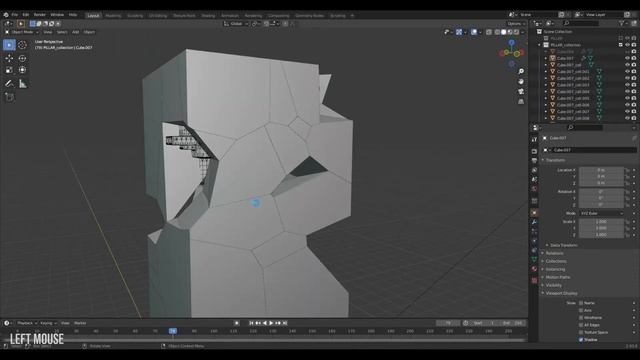Click the viewport pan hand icon
Image resolution: width=640 pixels, height=360 pixels.
(521, 82)
